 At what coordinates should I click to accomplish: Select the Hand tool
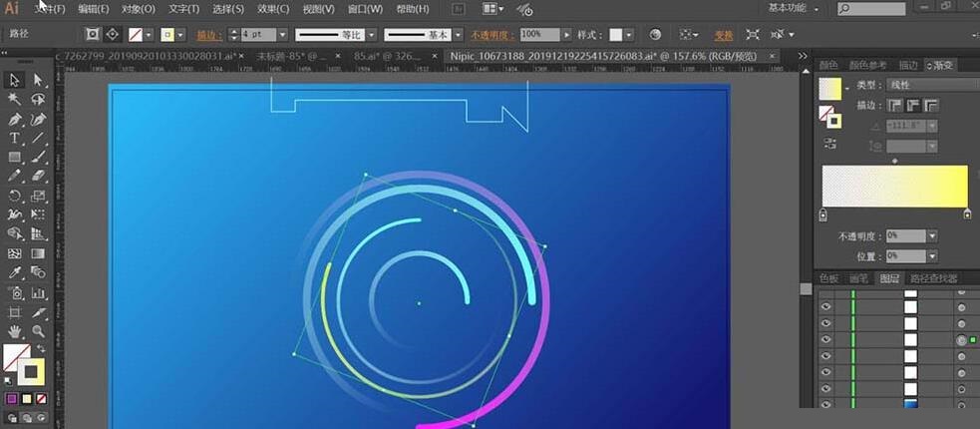14,331
